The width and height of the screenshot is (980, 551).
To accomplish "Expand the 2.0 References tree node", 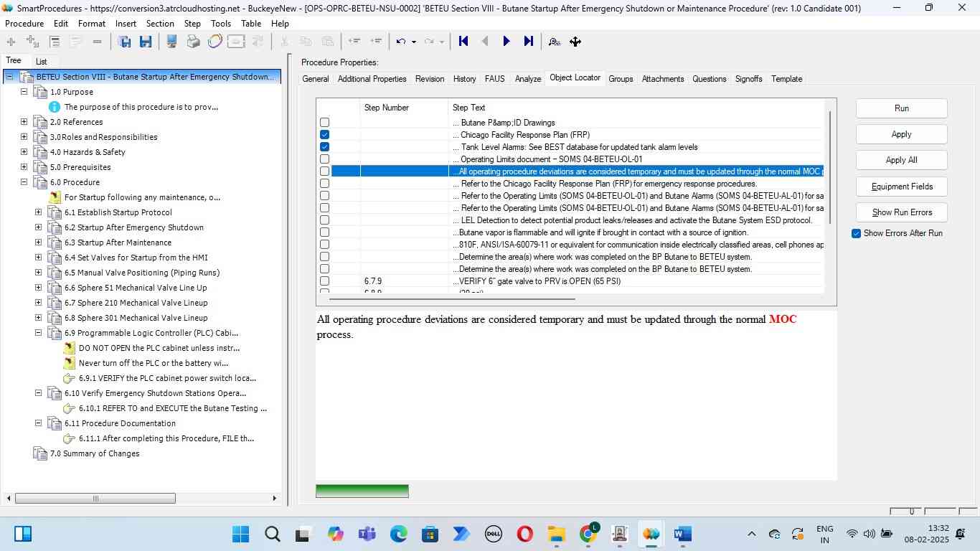I will pos(24,122).
